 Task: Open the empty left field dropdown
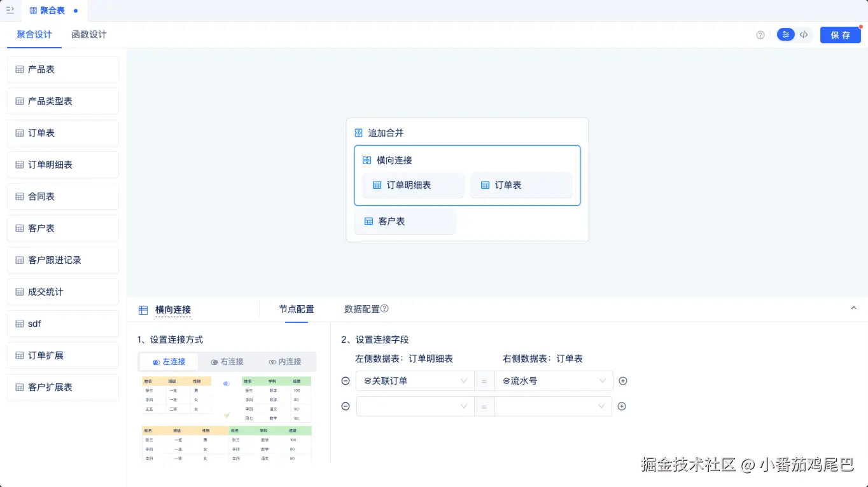point(415,406)
